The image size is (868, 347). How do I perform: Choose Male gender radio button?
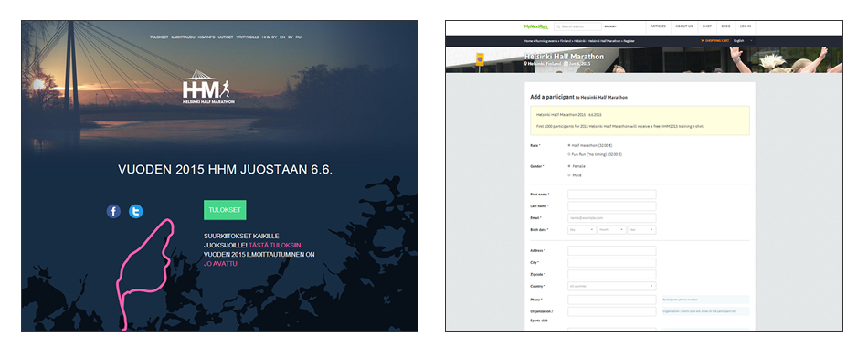pos(569,175)
